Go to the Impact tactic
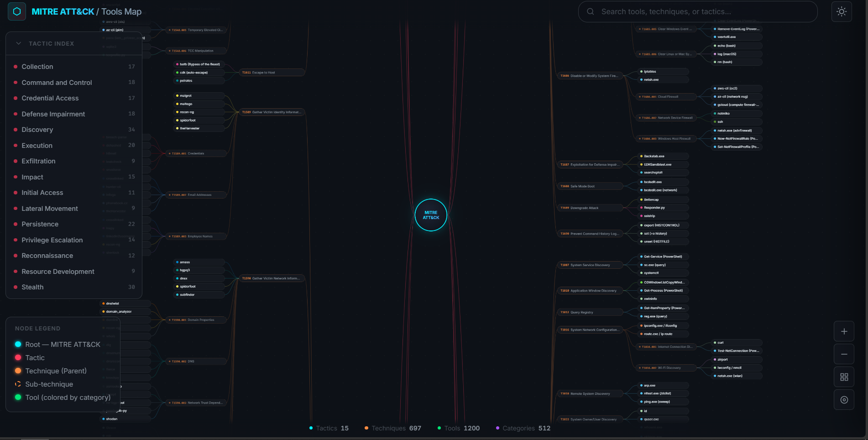This screenshot has height=440, width=868. [74, 177]
